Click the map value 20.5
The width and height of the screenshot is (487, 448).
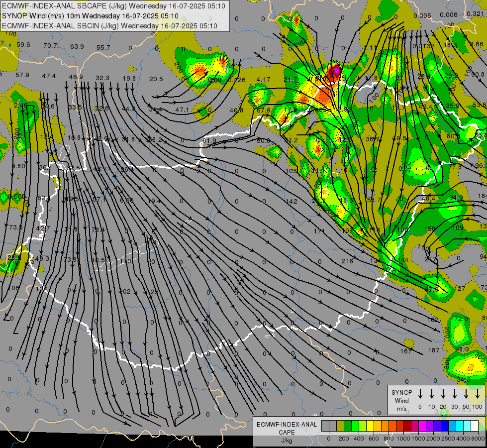point(156,79)
